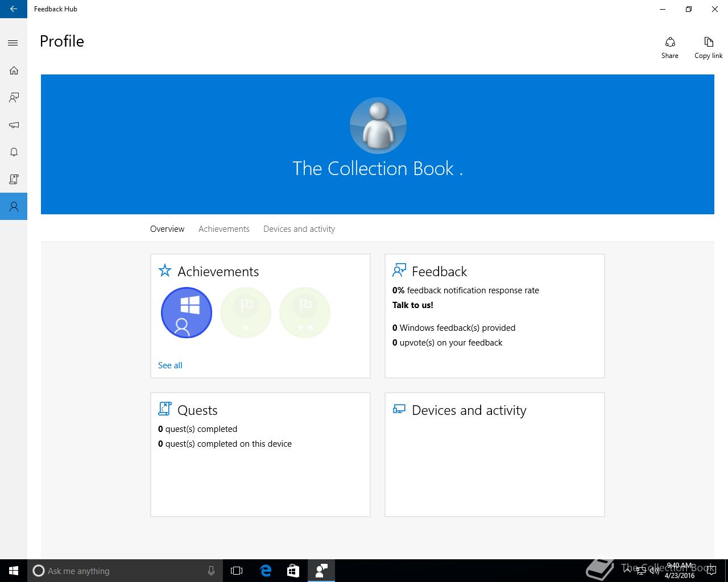Open the one-star flag achievement badge
The height and width of the screenshot is (582, 728).
(246, 313)
